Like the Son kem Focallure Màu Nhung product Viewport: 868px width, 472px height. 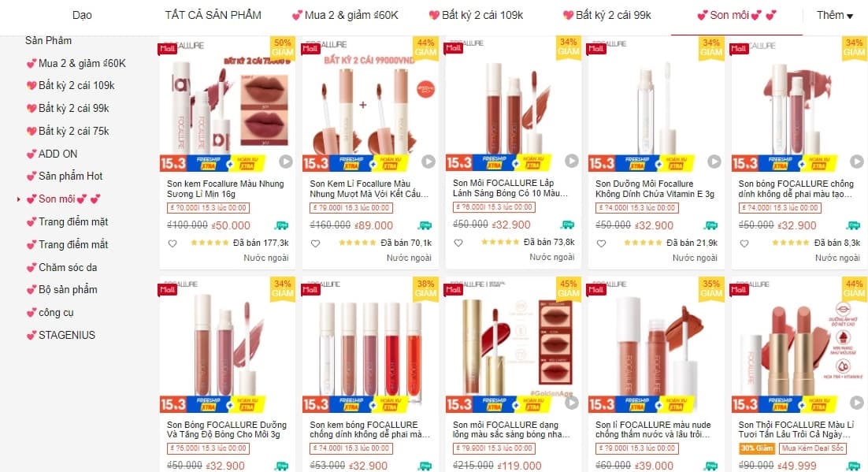(172, 243)
